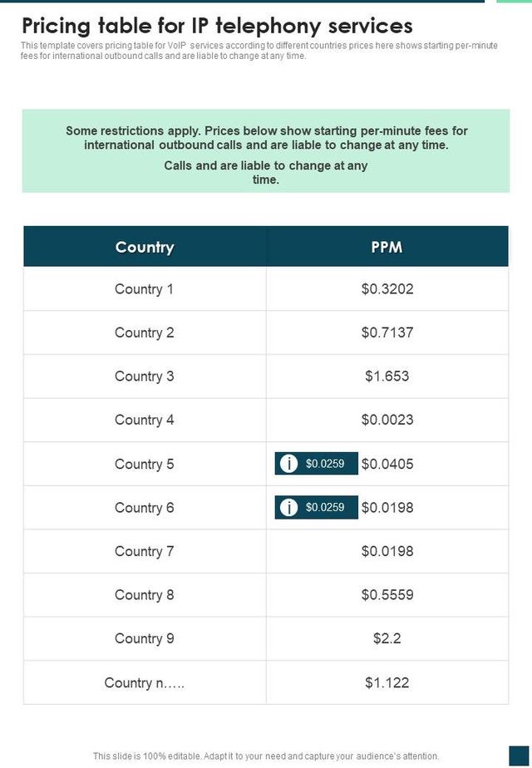This screenshot has width=532, height=768.
Task: Click the $0.0405 price for Country 5
Action: [387, 464]
